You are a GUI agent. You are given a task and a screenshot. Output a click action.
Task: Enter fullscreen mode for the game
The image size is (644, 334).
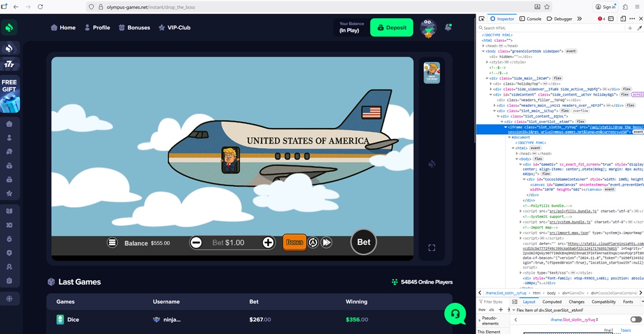pyautogui.click(x=431, y=248)
